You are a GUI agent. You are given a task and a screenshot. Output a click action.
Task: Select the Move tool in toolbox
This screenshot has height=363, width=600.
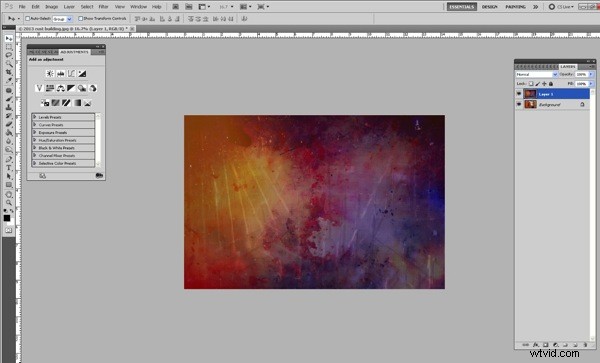tap(8, 39)
